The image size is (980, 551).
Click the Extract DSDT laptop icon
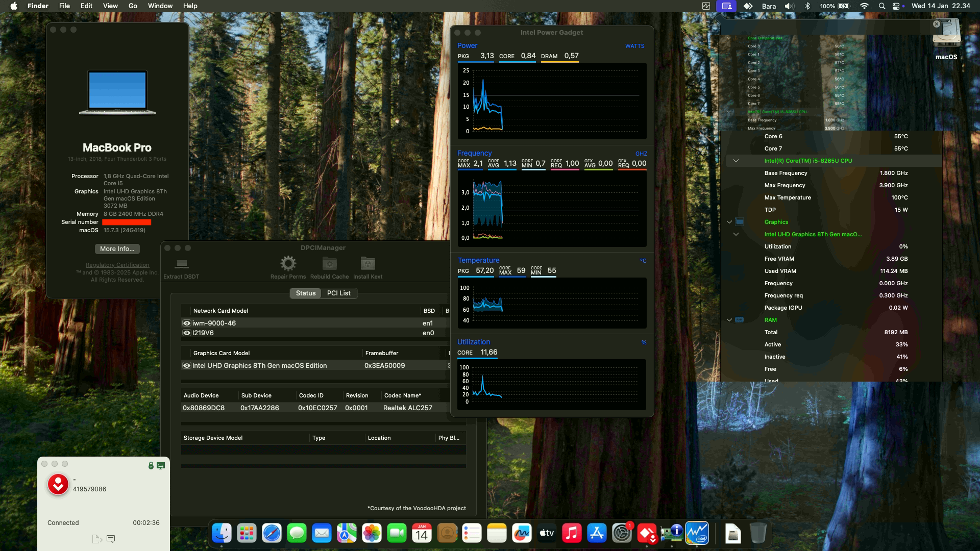(181, 265)
